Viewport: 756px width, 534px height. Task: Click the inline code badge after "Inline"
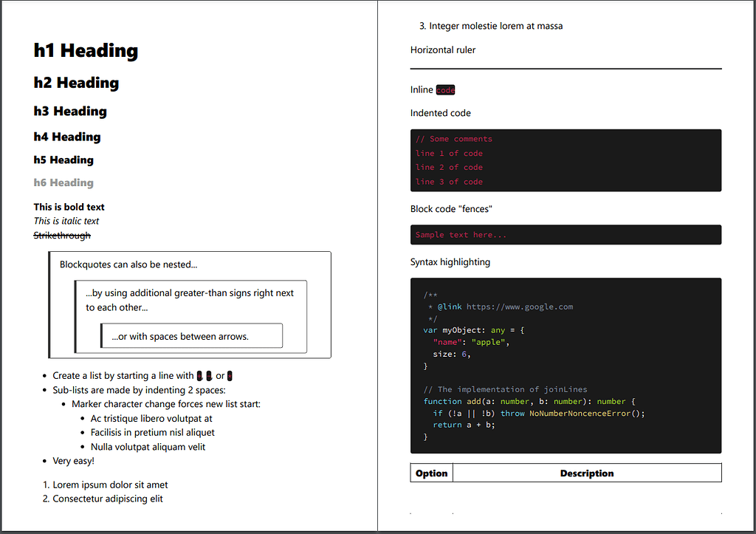445,89
